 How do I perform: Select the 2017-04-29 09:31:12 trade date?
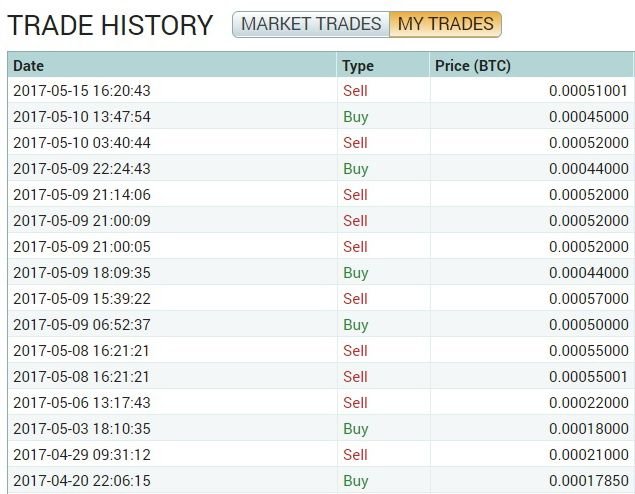click(x=82, y=455)
